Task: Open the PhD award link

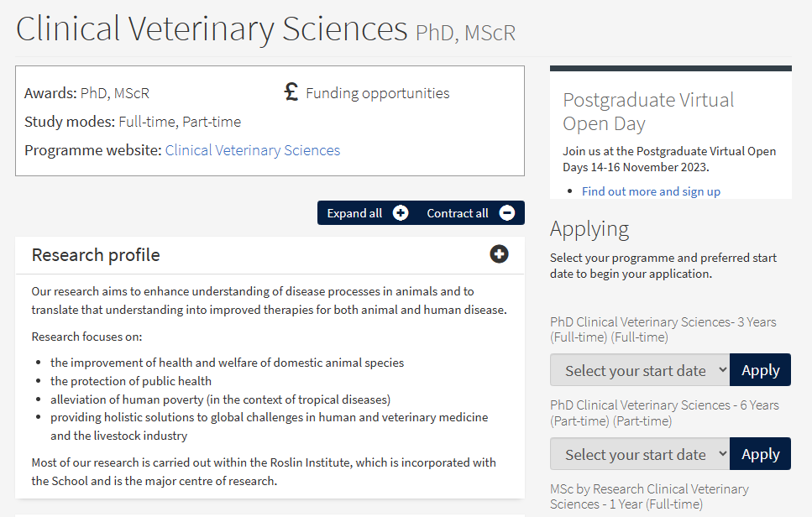Action: point(94,93)
